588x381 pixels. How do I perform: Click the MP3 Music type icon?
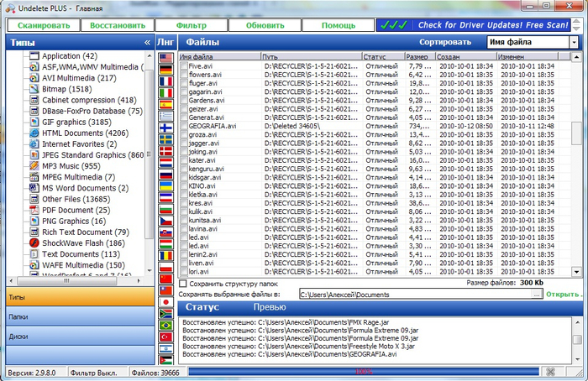[34, 166]
